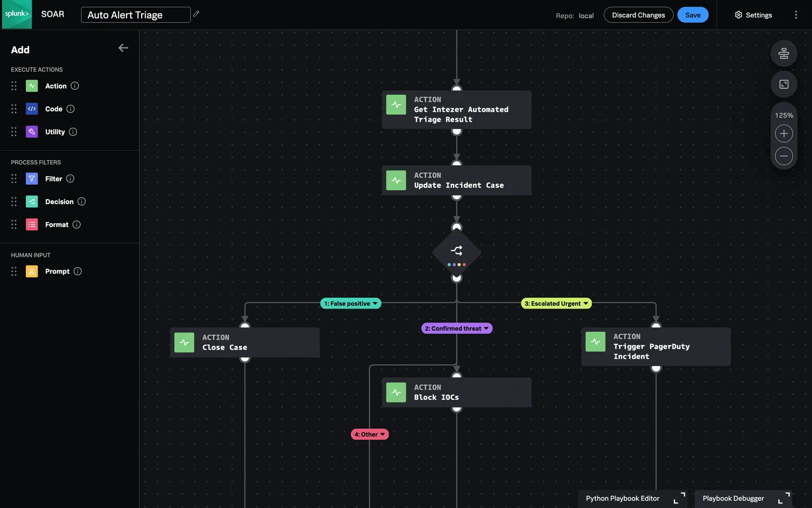812x508 pixels.
Task: Click the Trigger PagerDuty Incident action icon
Action: point(595,341)
